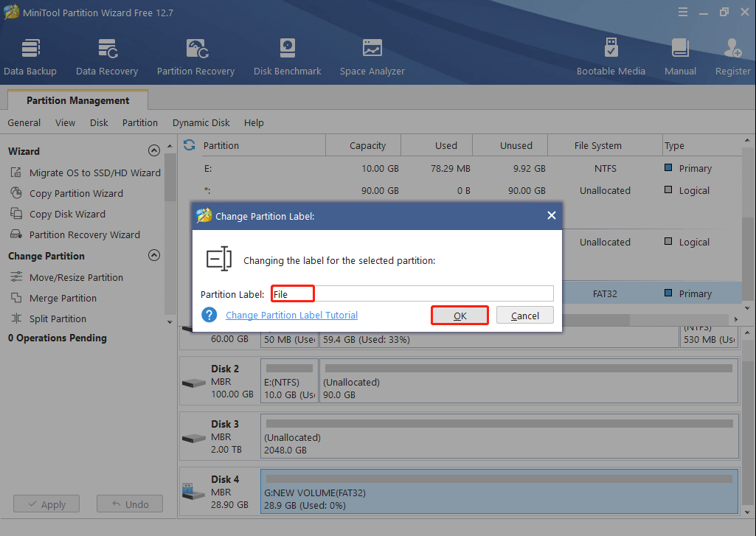Open the Partition Recovery tool
This screenshot has height=536, width=756.
[x=195, y=58]
